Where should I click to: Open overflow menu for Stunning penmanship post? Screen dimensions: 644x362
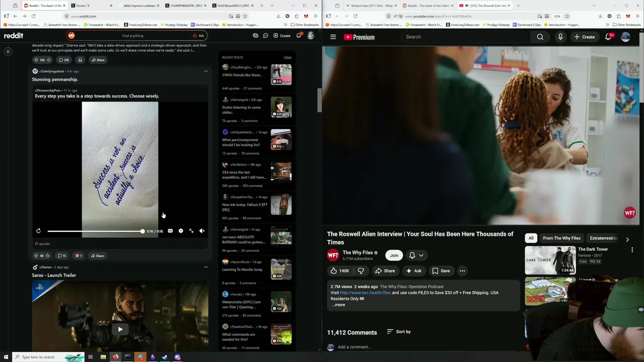click(x=206, y=71)
